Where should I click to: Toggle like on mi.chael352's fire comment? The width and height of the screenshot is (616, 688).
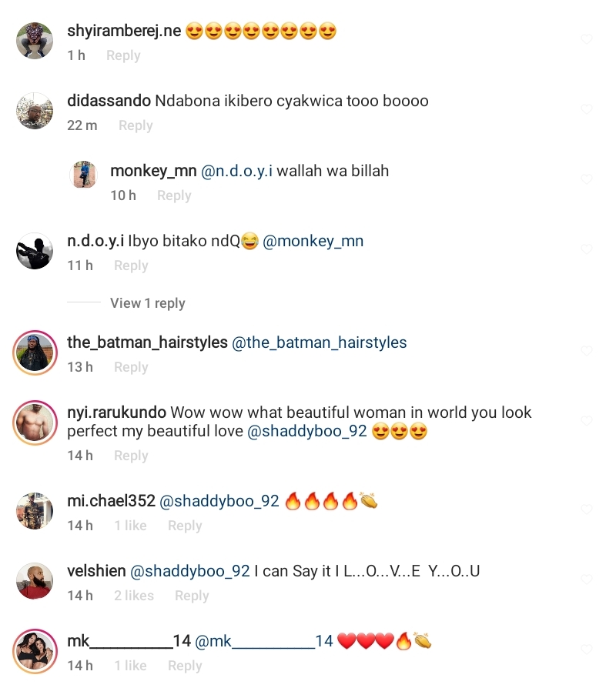pos(587,509)
